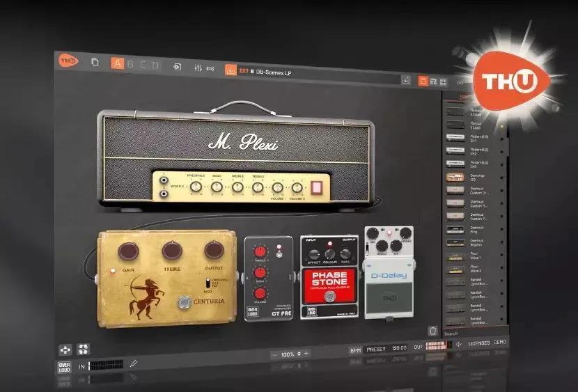Open the zoom percentage up/down arrows
This screenshot has height=392, width=578.
tap(299, 354)
